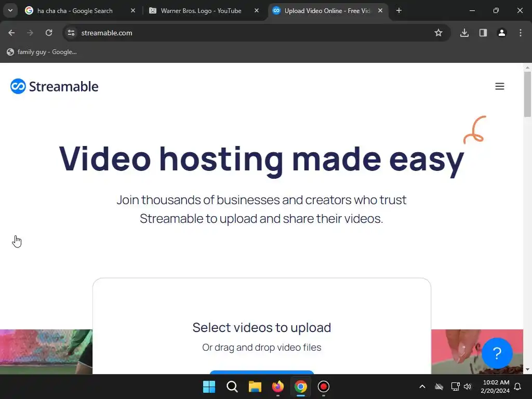Go back to the previous page
This screenshot has width=532, height=399.
(x=11, y=33)
